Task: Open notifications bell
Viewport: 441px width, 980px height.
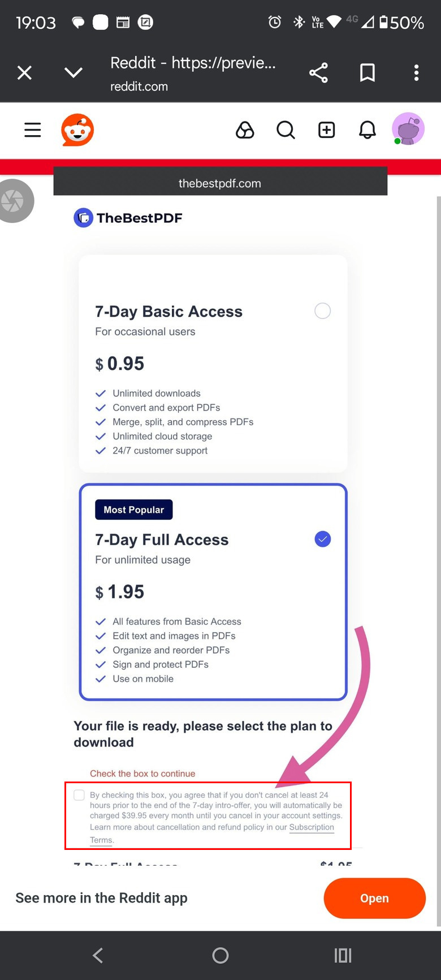Action: pos(367,130)
